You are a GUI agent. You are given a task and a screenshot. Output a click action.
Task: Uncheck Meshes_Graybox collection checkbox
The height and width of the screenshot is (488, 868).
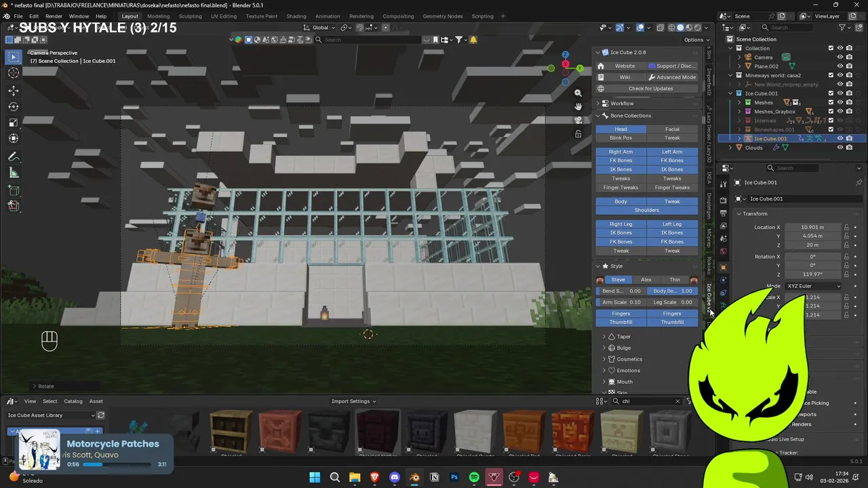tap(831, 111)
